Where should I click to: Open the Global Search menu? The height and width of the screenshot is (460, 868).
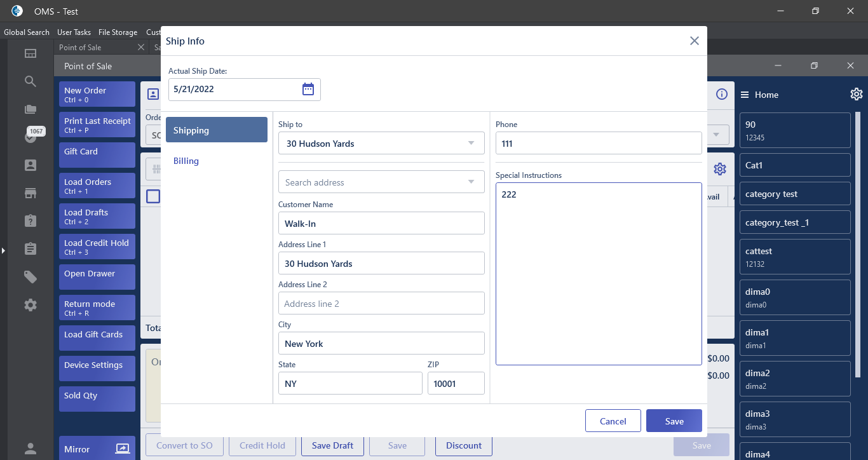pos(27,32)
